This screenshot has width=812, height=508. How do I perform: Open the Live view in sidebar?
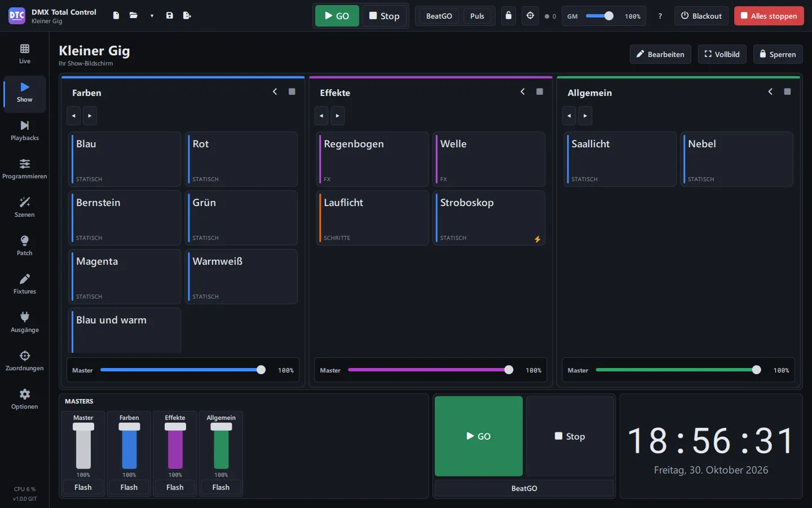click(x=25, y=54)
